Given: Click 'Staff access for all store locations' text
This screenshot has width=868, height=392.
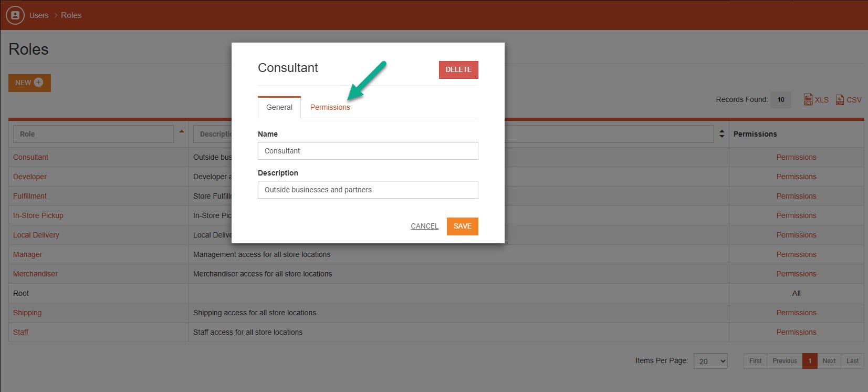Looking at the screenshot, I should point(248,332).
